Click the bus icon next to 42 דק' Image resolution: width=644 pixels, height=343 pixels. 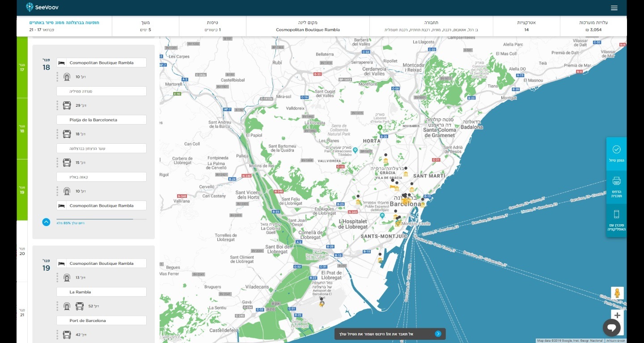click(x=67, y=335)
